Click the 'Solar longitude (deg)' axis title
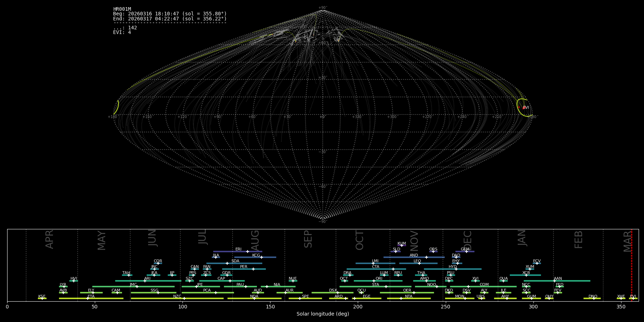644x322 pixels. pos(323,314)
